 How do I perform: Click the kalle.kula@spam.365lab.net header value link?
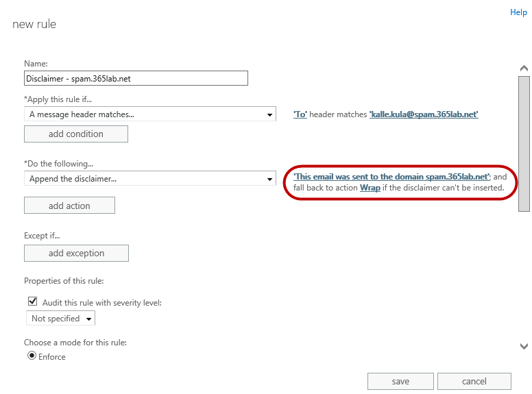(x=424, y=114)
